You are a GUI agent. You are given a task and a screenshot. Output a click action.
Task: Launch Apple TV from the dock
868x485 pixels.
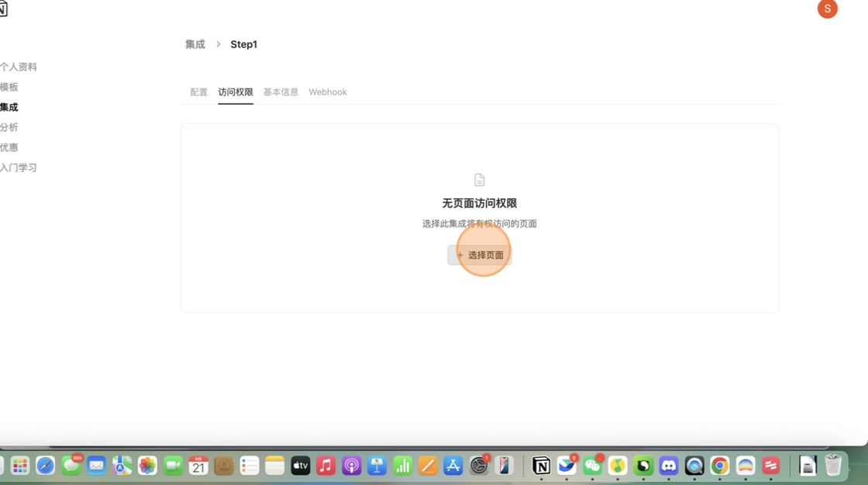click(x=300, y=466)
